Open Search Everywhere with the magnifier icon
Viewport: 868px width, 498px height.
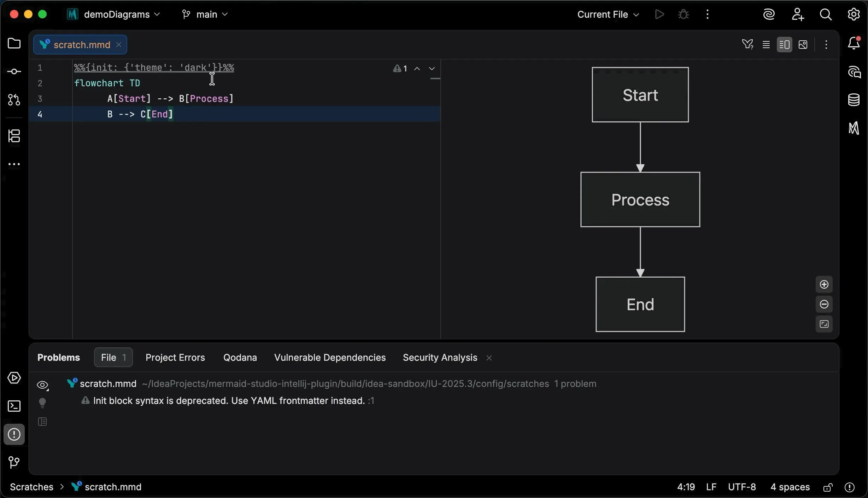826,14
